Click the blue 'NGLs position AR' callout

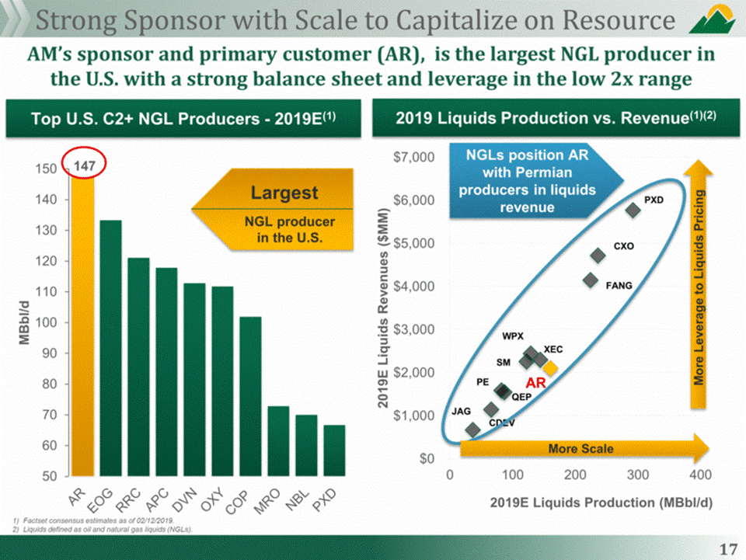click(x=535, y=181)
